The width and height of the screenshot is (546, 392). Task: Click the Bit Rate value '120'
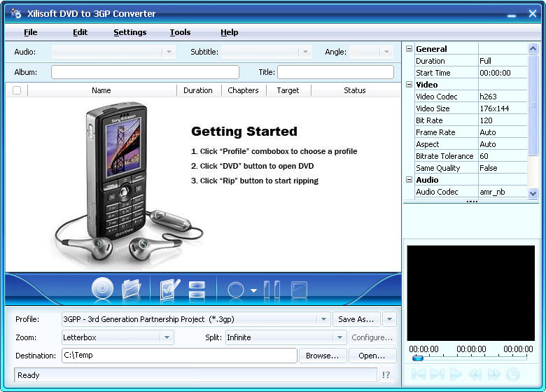[x=486, y=120]
